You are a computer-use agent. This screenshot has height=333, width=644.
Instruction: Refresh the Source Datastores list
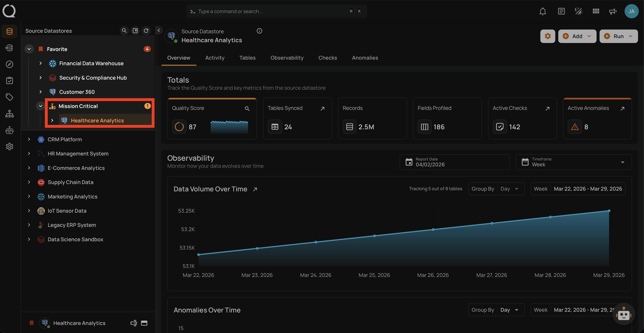pyautogui.click(x=146, y=30)
